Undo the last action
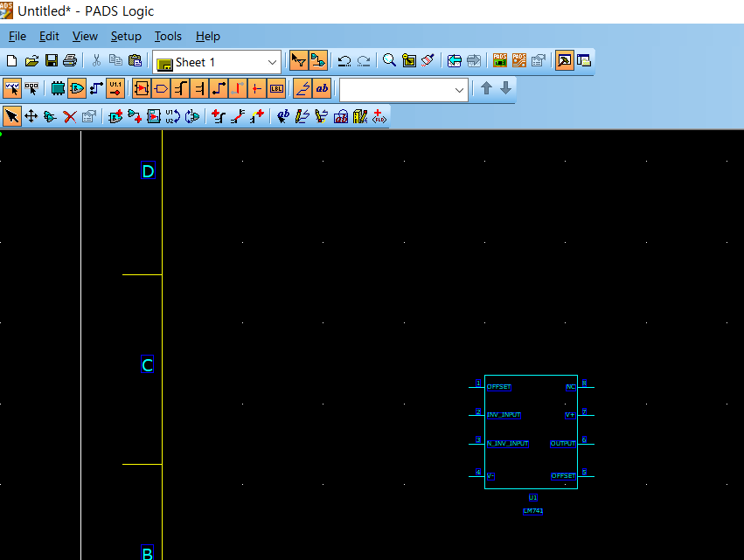744x560 pixels. click(344, 60)
